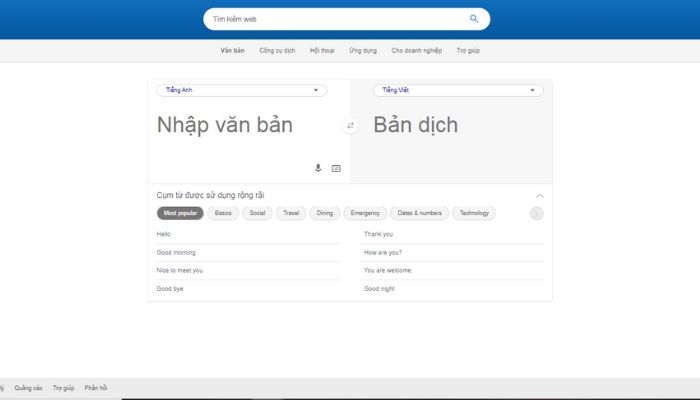Select the Văn bản tab
Screen dimensions: 700x400
tap(232, 50)
